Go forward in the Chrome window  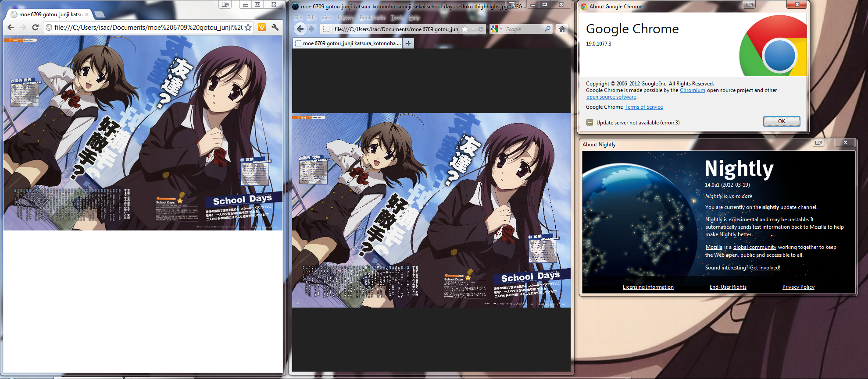[x=23, y=27]
